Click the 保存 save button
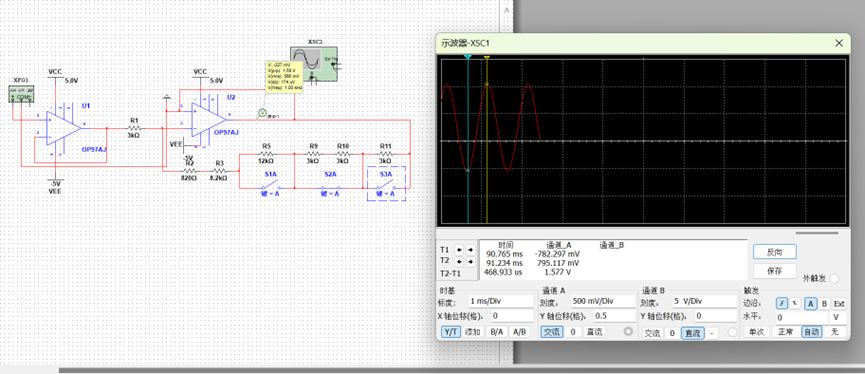 [775, 271]
